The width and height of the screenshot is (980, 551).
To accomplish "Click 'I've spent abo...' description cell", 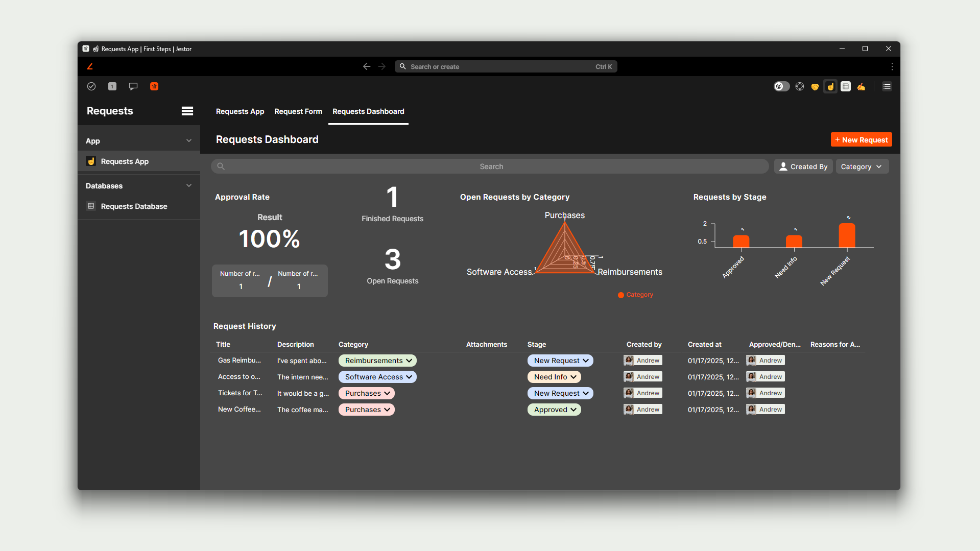I will coord(302,361).
